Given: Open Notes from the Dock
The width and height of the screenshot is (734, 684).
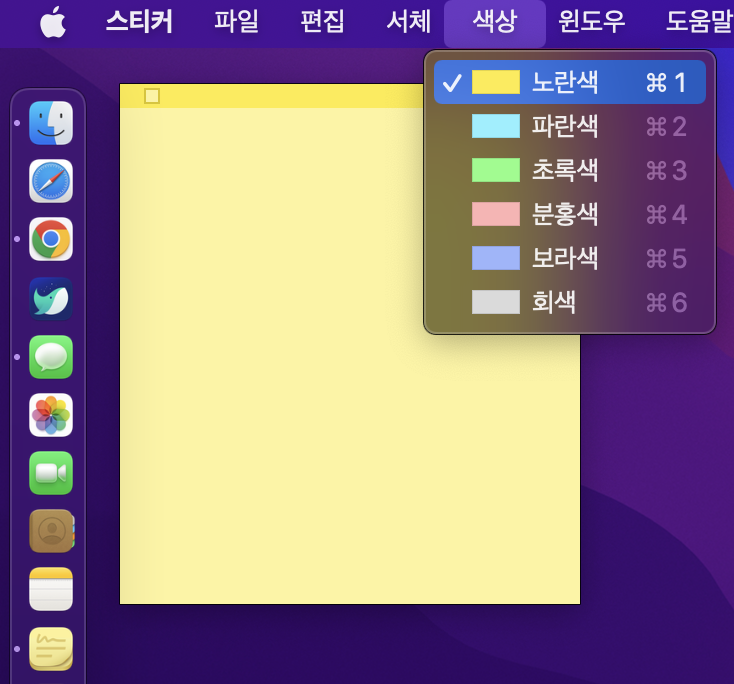Looking at the screenshot, I should click(51, 589).
